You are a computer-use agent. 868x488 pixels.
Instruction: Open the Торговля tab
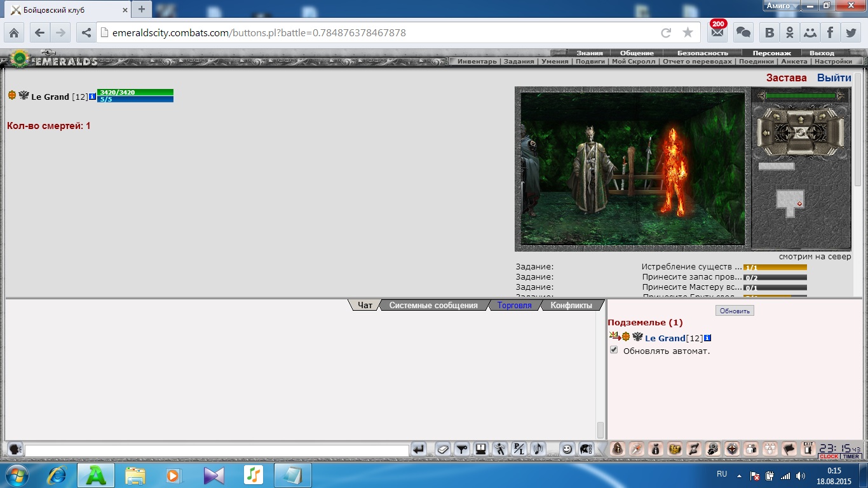tap(515, 305)
